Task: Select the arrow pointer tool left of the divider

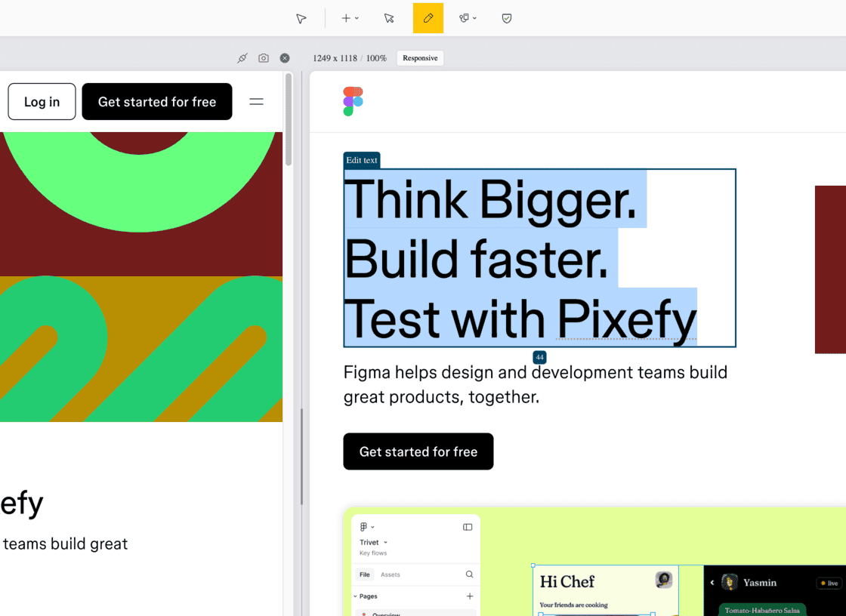Action: (301, 18)
